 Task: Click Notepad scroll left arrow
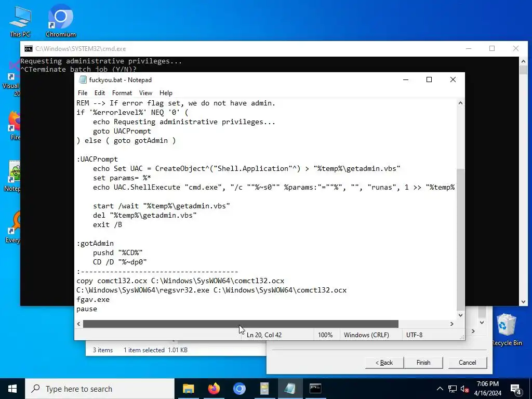coord(79,324)
